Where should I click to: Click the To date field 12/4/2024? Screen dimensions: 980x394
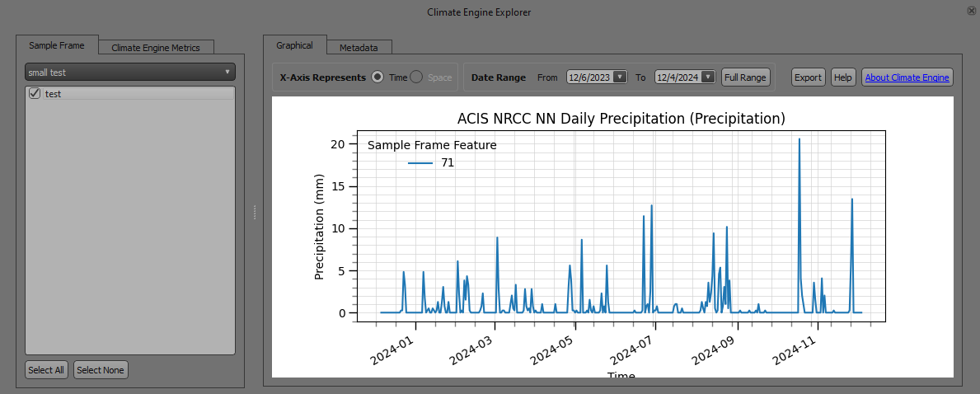pyautogui.click(x=677, y=77)
